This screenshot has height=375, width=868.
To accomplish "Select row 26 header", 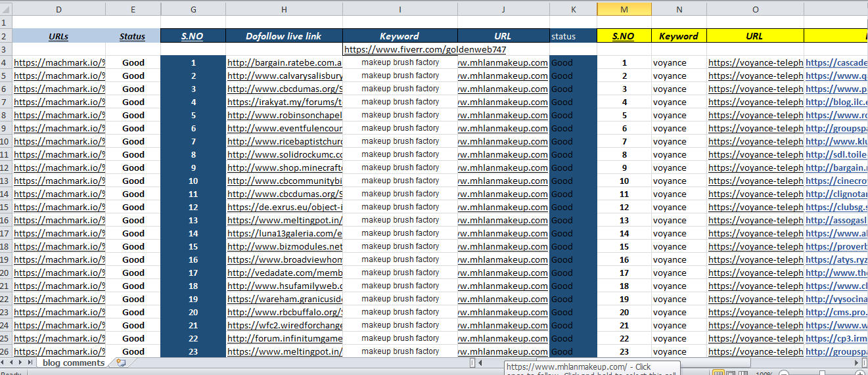I will (x=6, y=351).
